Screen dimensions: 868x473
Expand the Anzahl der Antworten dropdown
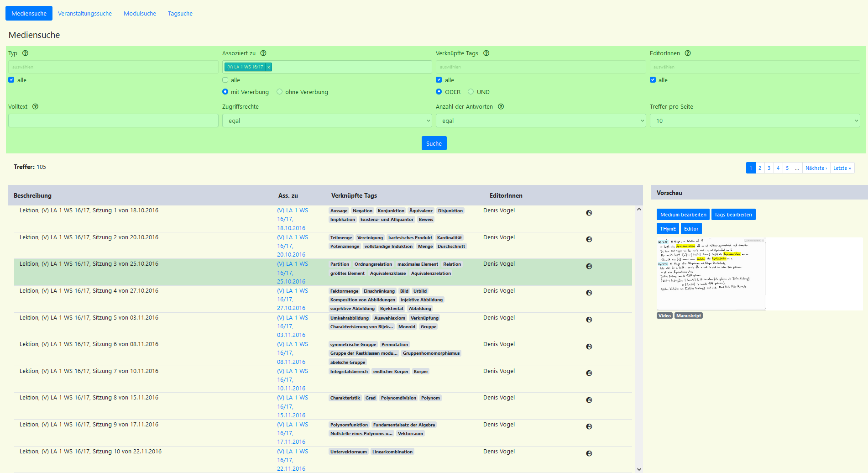coord(540,121)
